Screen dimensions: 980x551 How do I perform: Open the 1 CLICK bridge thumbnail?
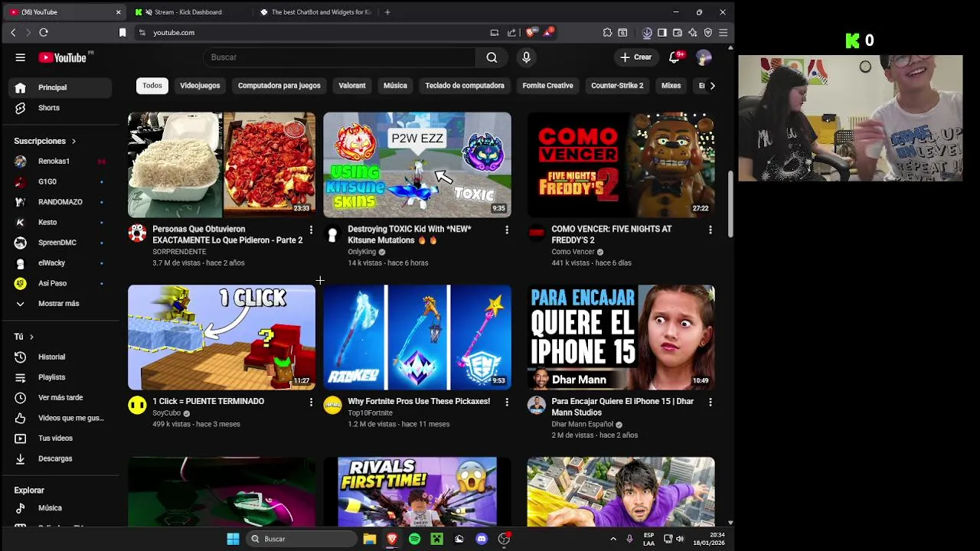[x=221, y=337]
